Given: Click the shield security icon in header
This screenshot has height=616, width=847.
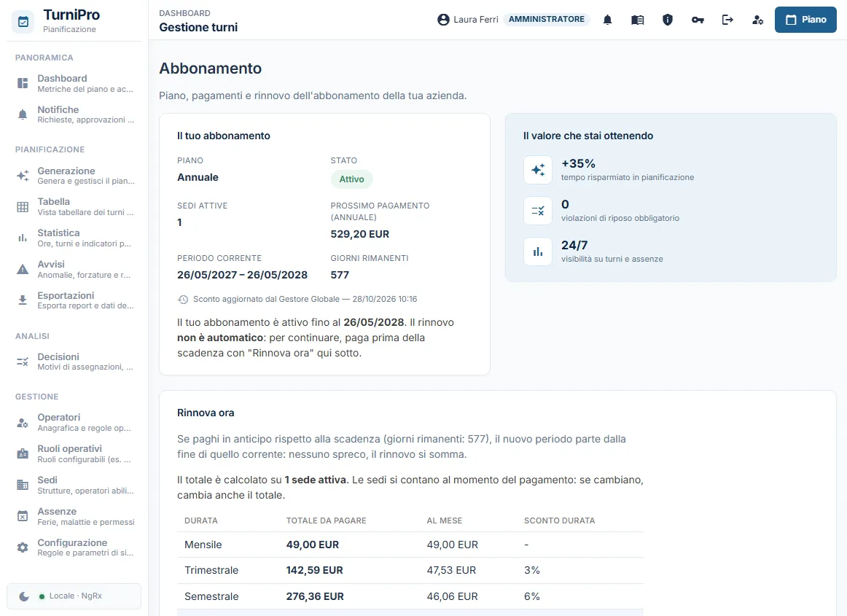Looking at the screenshot, I should pyautogui.click(x=668, y=20).
